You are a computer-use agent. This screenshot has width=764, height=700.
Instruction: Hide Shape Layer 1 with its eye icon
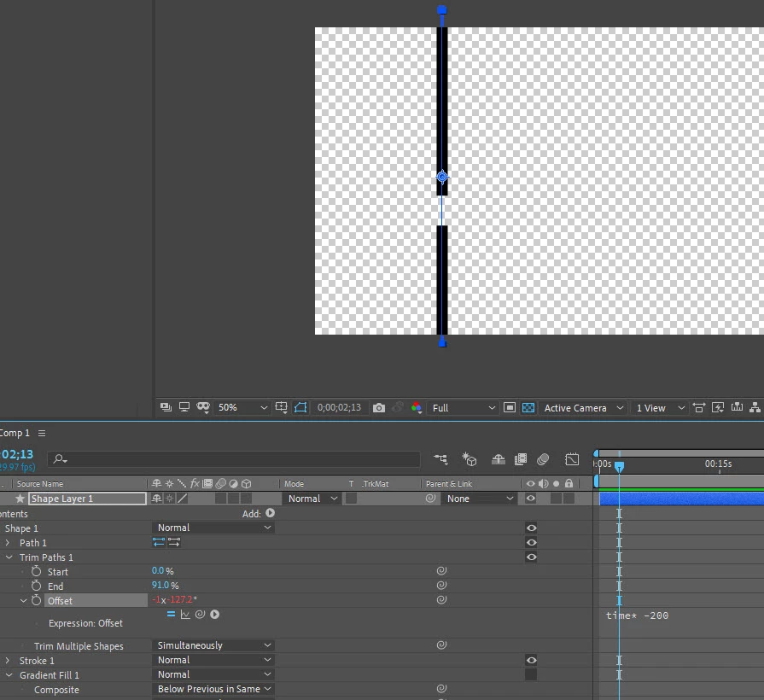point(531,499)
